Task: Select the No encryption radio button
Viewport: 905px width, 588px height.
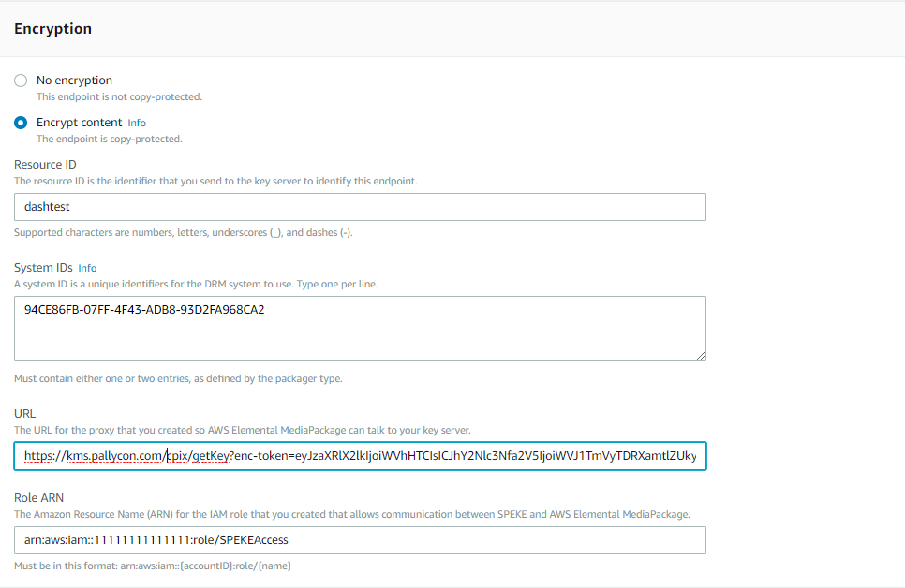Action: point(21,81)
